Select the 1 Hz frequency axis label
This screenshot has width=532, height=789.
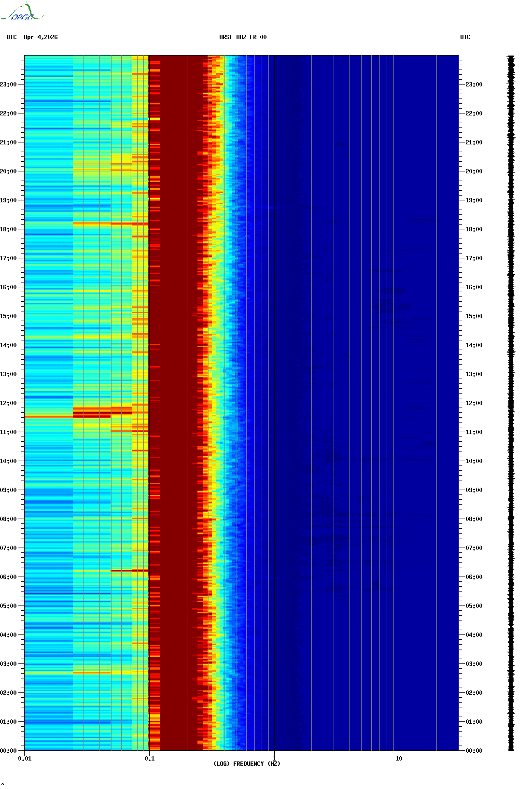coord(274,759)
